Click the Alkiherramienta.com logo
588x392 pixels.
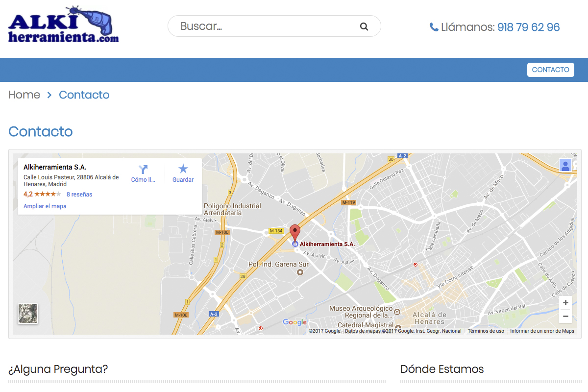tap(63, 24)
